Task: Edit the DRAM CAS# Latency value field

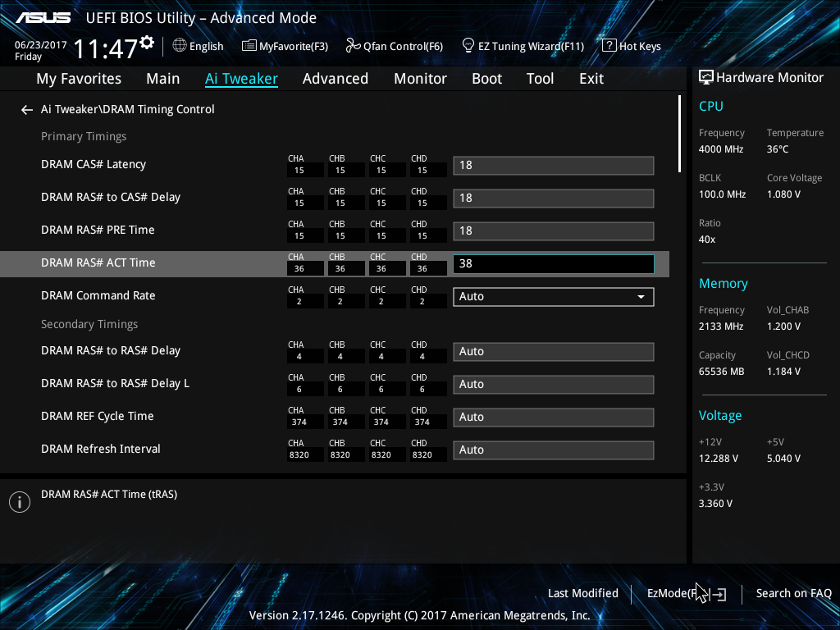Action: click(554, 166)
